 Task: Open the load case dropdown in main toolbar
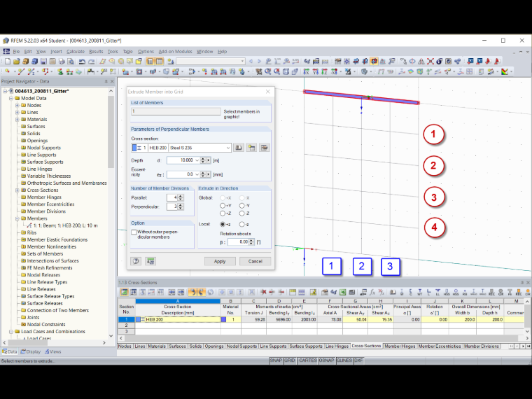[242, 62]
